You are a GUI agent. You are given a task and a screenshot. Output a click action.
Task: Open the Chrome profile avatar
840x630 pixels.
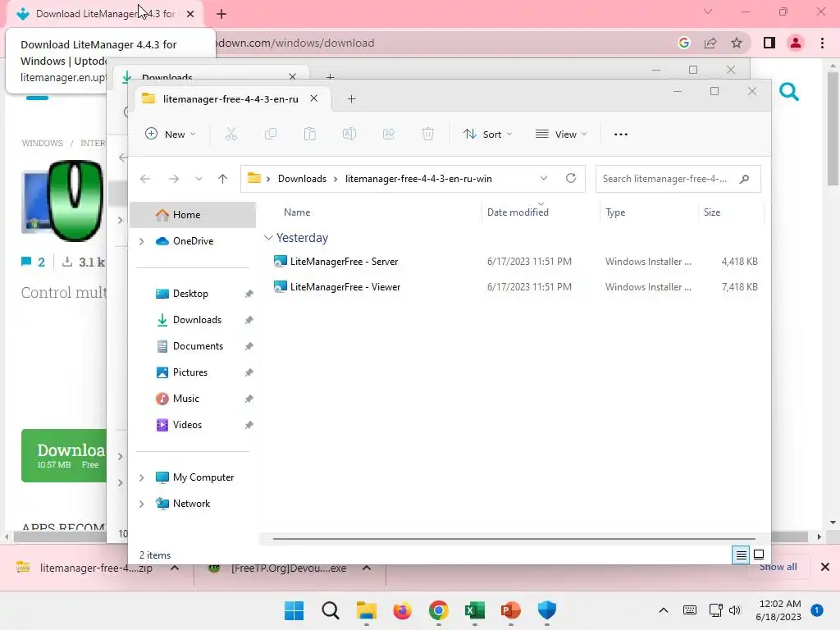pos(796,43)
